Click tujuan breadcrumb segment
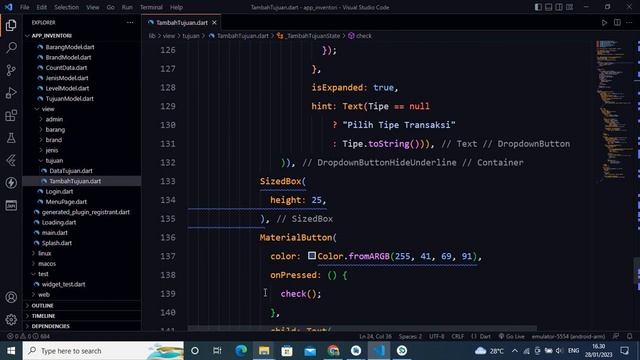640x360 pixels. click(x=191, y=36)
